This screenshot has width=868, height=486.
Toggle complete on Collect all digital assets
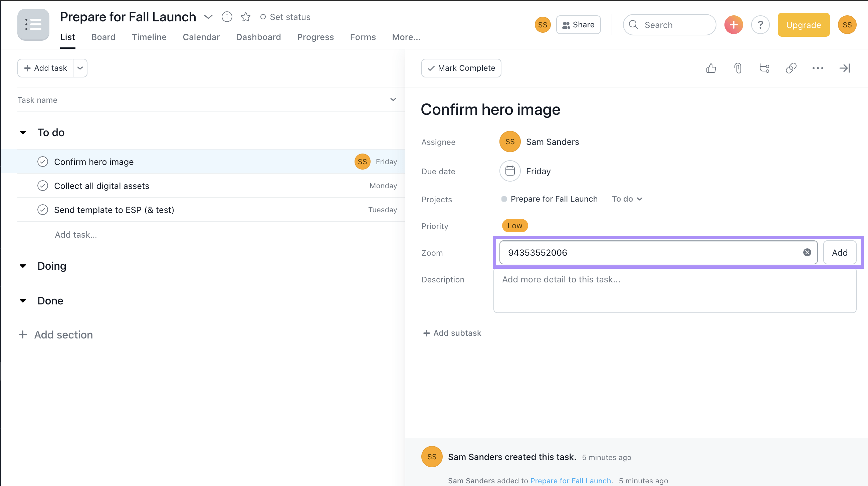pos(42,186)
